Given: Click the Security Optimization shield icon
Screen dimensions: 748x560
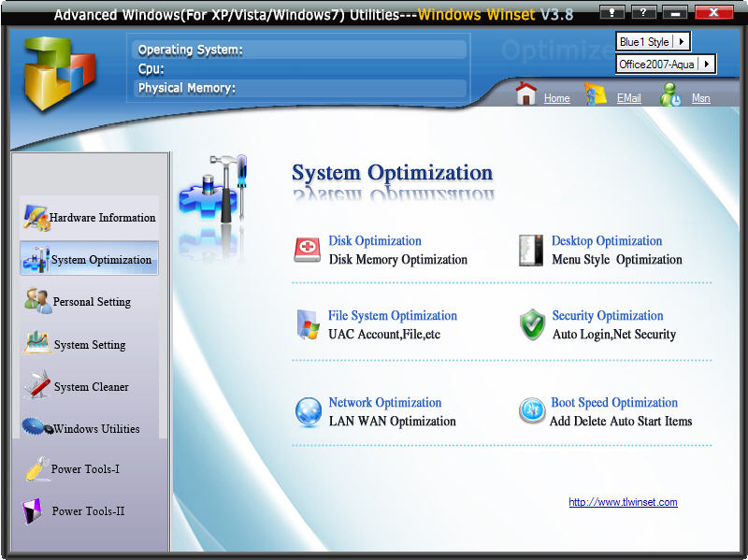Looking at the screenshot, I should 532,324.
